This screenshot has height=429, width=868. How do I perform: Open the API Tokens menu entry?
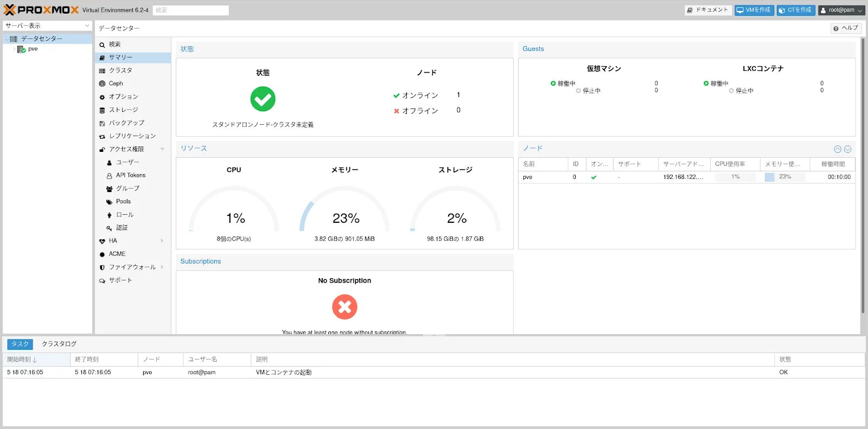click(133, 175)
